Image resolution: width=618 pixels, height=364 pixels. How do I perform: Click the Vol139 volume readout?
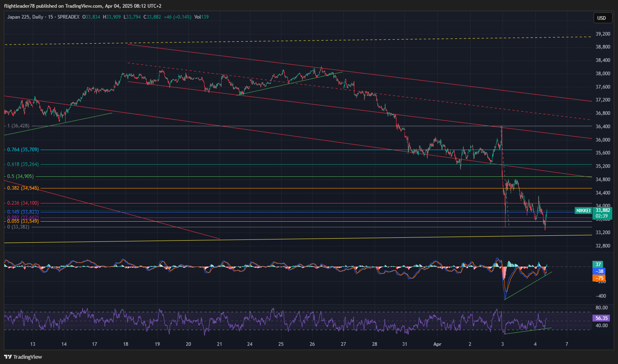(x=201, y=17)
